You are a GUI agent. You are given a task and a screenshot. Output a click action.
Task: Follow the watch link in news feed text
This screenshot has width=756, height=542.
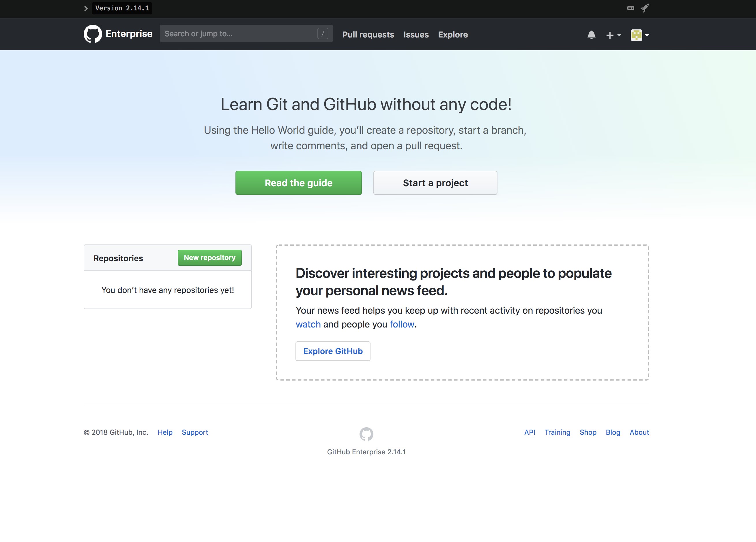[x=308, y=324]
